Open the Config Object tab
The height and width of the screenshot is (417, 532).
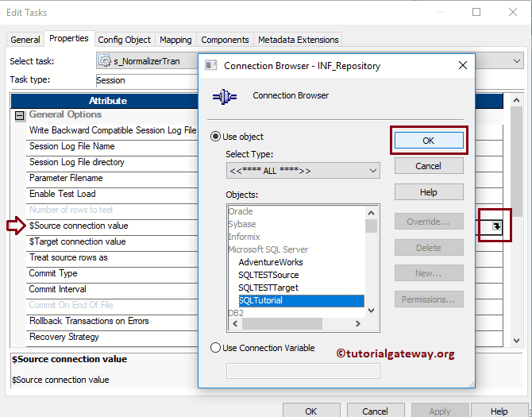click(x=124, y=40)
